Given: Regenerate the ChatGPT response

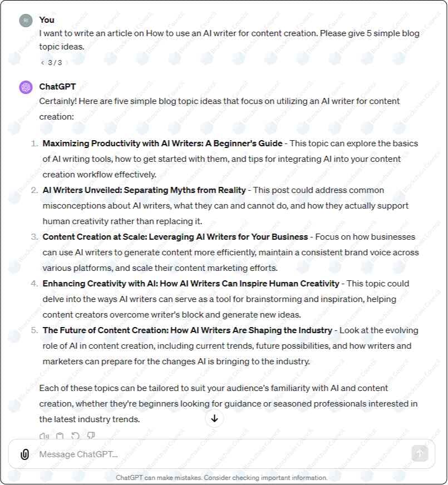Looking at the screenshot, I should coord(75,436).
